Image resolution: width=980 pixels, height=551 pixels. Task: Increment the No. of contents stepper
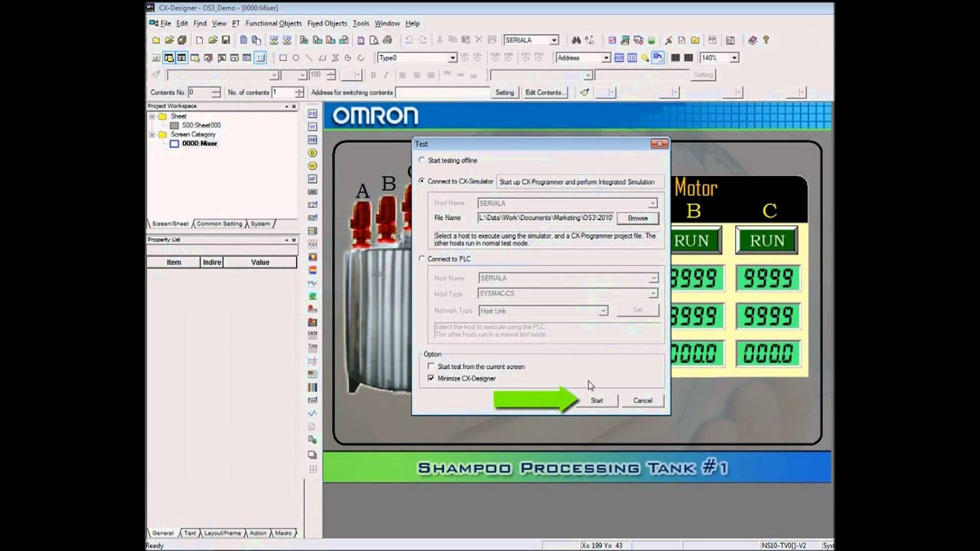click(x=299, y=90)
